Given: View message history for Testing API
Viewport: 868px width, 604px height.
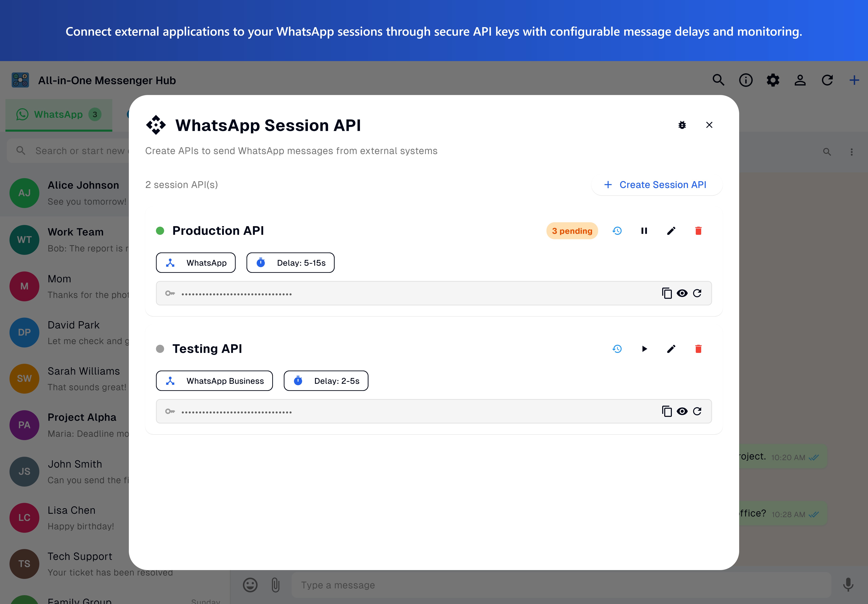Looking at the screenshot, I should coord(617,349).
